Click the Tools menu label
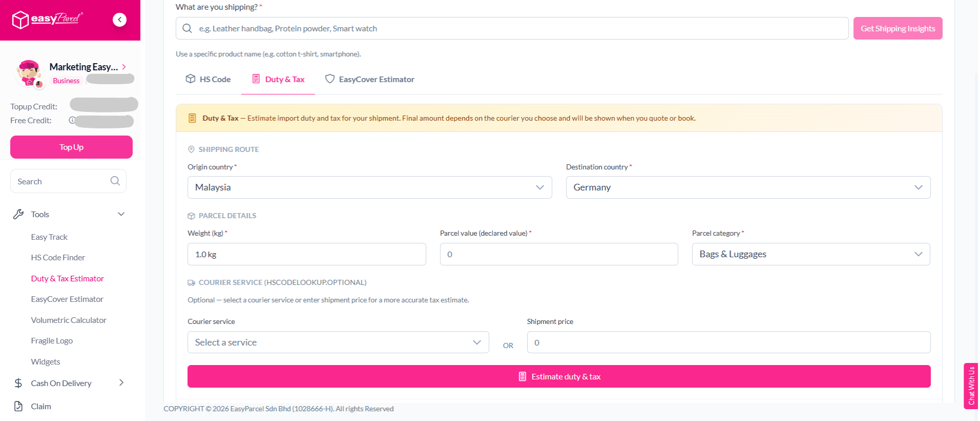Image resolution: width=980 pixels, height=421 pixels. point(40,214)
